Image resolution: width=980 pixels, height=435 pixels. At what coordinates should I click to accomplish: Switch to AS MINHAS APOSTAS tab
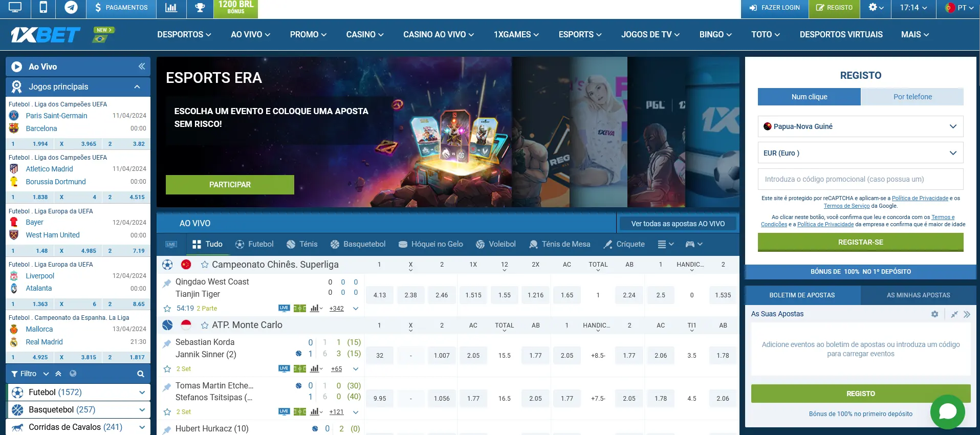(x=918, y=295)
